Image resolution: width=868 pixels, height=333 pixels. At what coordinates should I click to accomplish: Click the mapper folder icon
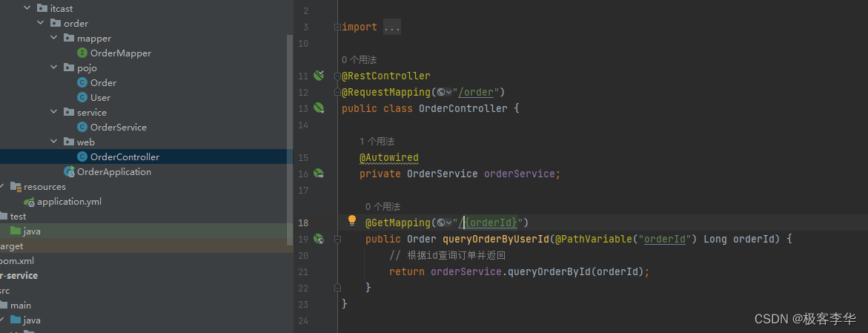pyautogui.click(x=69, y=39)
